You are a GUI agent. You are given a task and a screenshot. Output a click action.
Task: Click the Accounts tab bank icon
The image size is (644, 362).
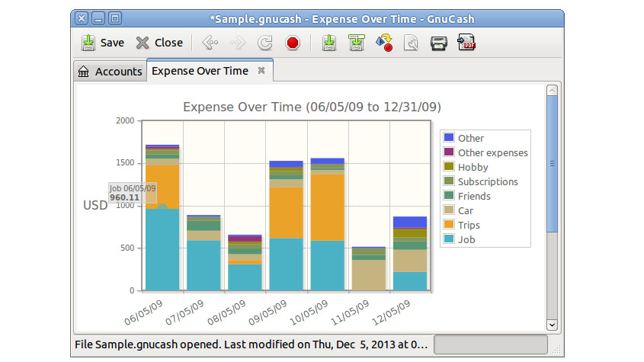[x=83, y=72]
